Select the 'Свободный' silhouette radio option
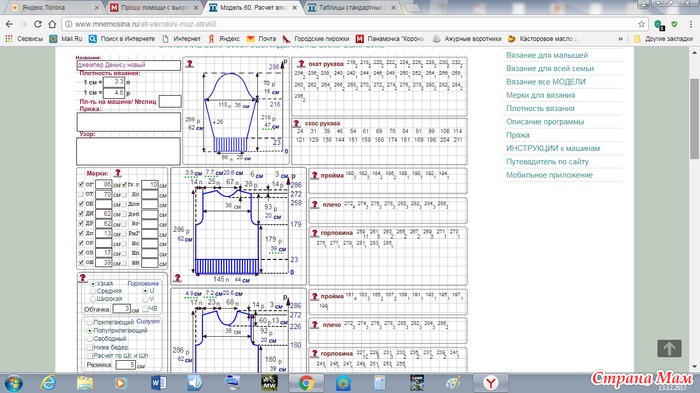This screenshot has width=700, height=393. pos(90,339)
